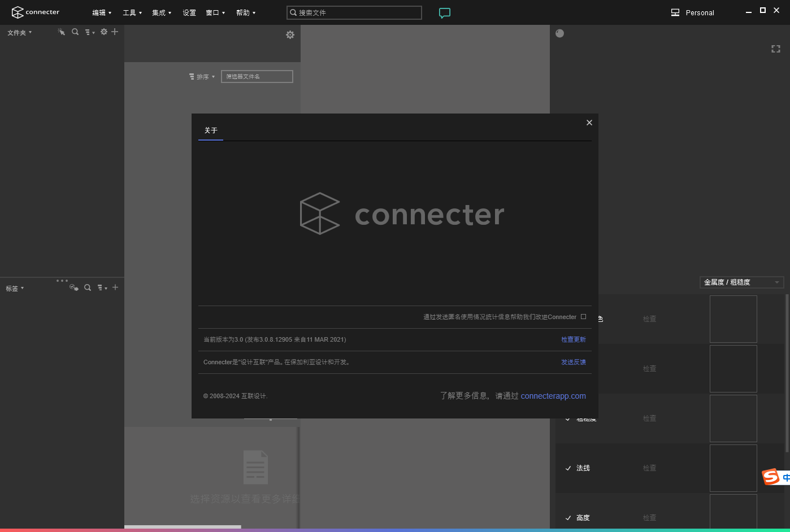Open the feedback chat bubble icon
Screen dimensions: 790x532
(445, 12)
